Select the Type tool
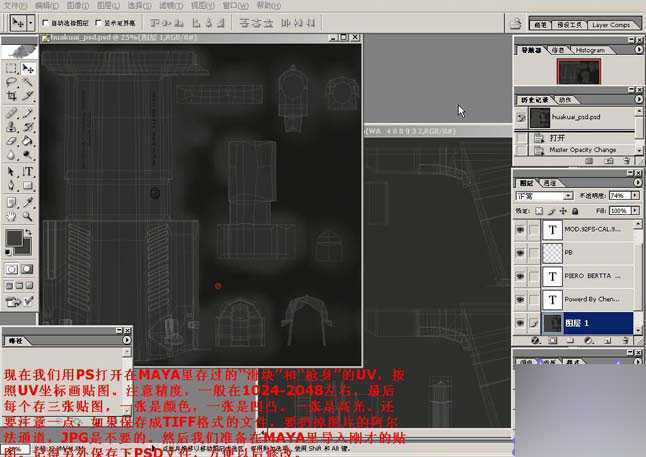 (28, 171)
